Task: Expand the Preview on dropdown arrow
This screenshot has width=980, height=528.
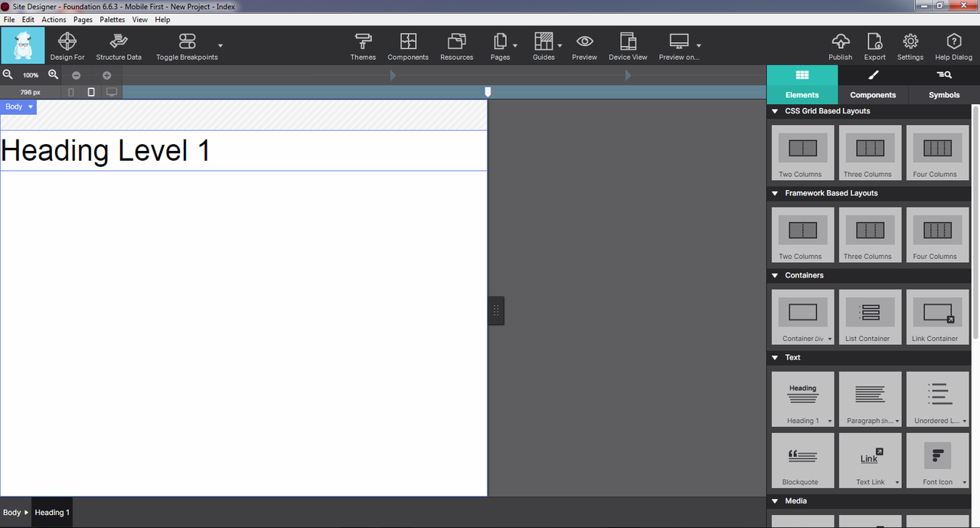Action: (699, 46)
